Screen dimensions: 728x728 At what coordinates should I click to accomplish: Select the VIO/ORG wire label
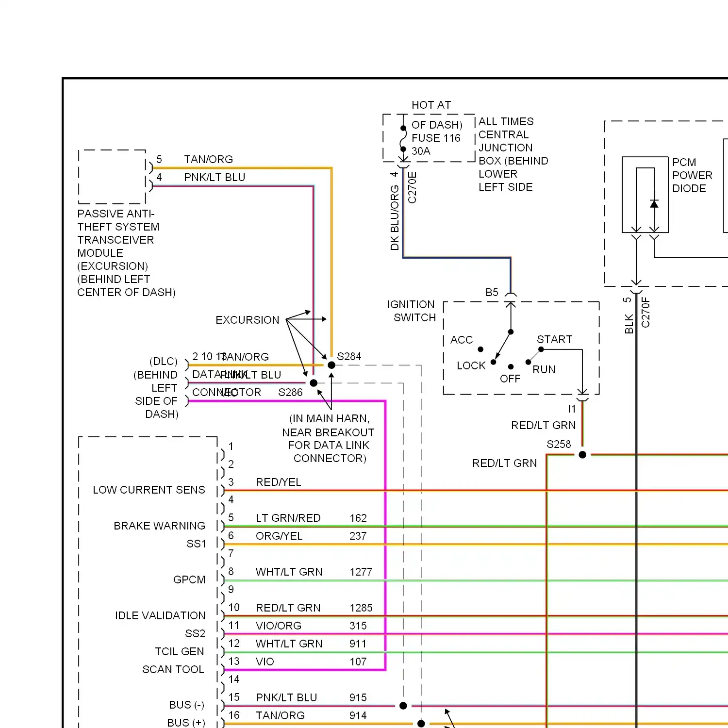pyautogui.click(x=279, y=626)
